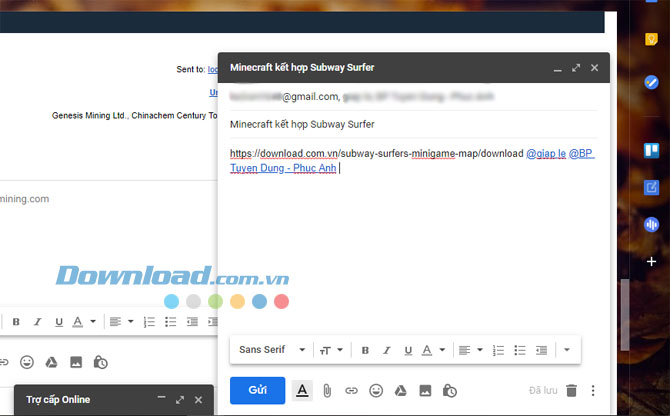Toggle confidential mode in compose window
Image resolution: width=670 pixels, height=416 pixels.
pyautogui.click(x=450, y=390)
